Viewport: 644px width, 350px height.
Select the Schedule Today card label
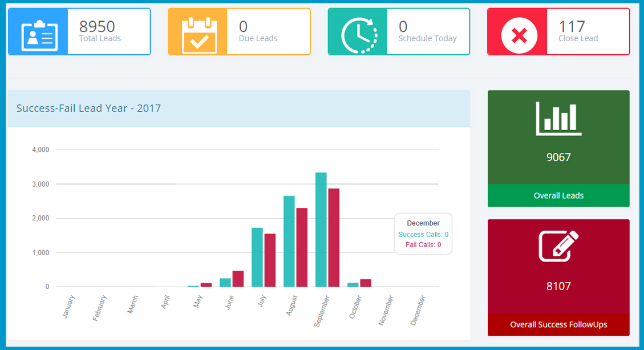point(427,38)
